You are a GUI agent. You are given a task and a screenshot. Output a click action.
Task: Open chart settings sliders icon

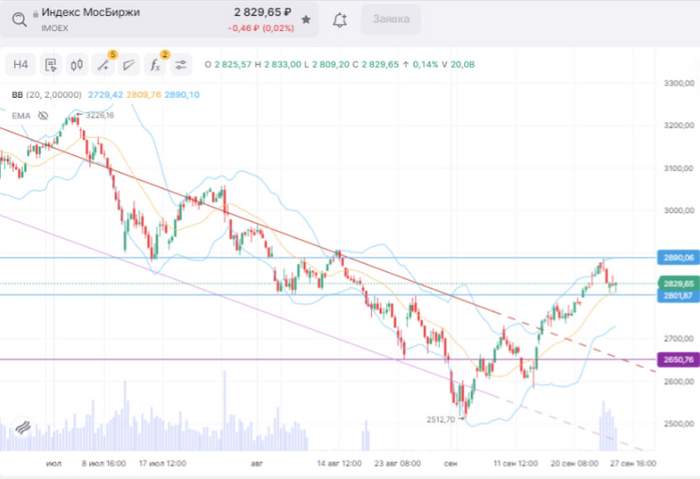point(181,65)
